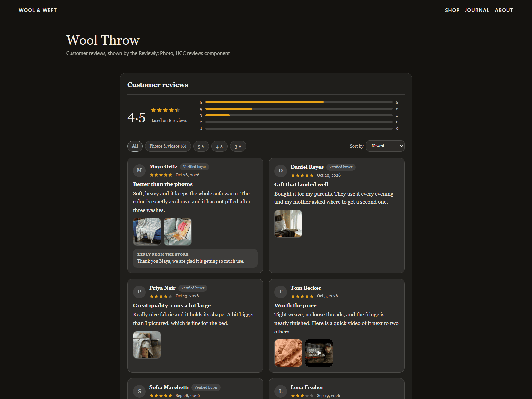Click Lena Fischer's three-star rating
This screenshot has height=399, width=532.
tap(302, 396)
